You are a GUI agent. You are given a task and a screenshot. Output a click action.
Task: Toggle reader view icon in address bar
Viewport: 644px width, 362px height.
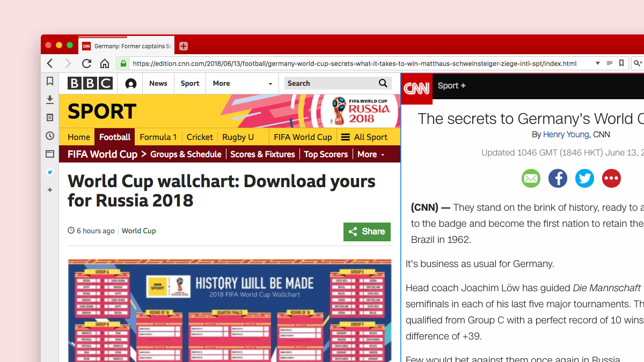(610, 63)
